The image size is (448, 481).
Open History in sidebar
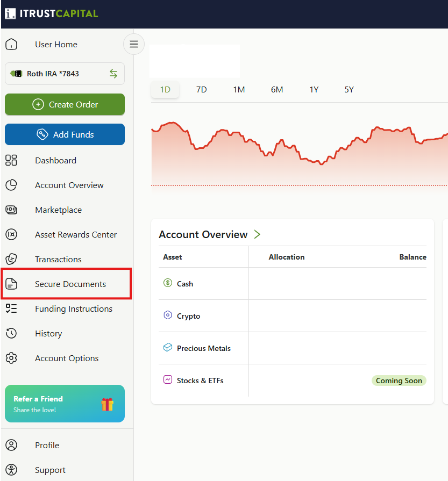click(x=48, y=334)
